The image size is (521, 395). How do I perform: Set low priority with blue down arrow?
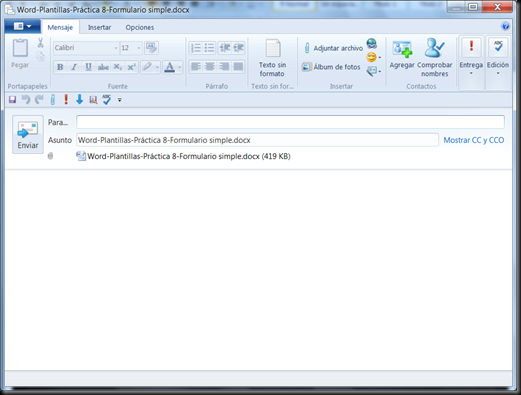(x=79, y=99)
